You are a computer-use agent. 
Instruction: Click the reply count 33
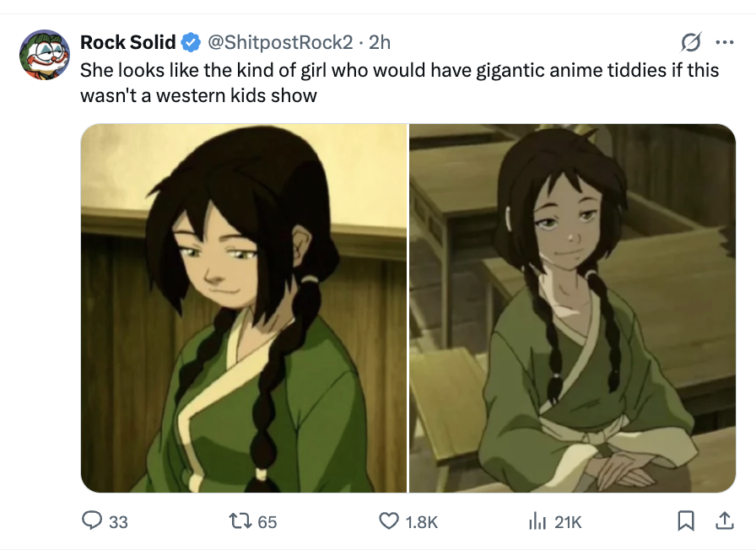pyautogui.click(x=118, y=522)
